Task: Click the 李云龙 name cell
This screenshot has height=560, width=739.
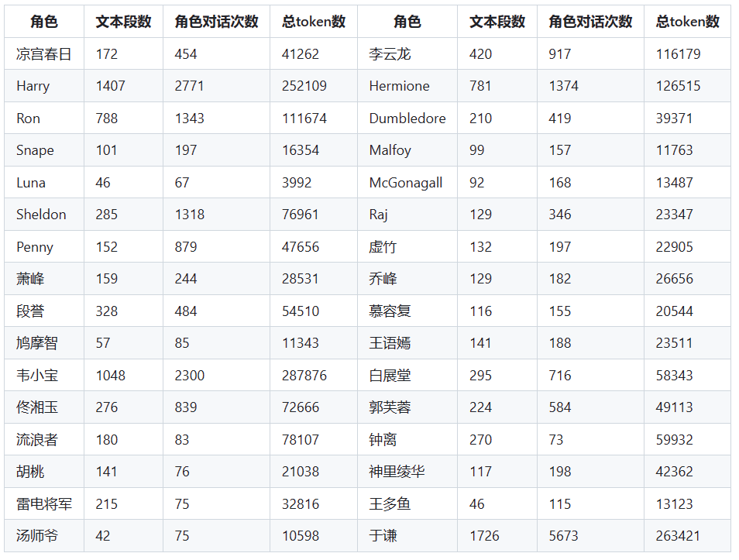Action: pos(407,53)
